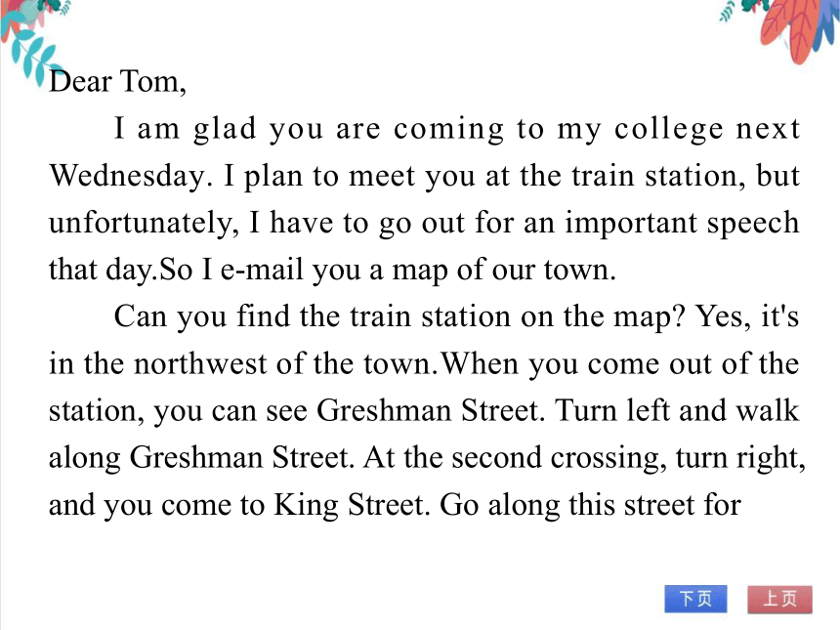Click 'King Street' in the last line
This screenshot has width=840, height=630.
pos(349,505)
